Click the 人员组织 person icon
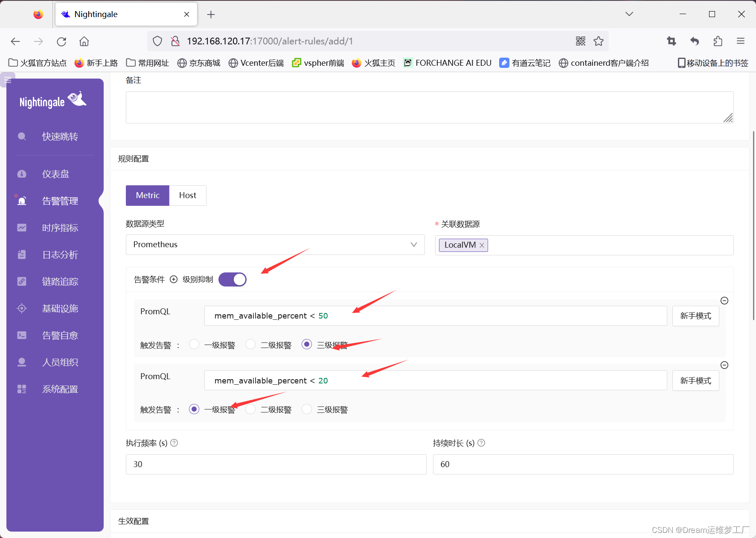This screenshot has width=756, height=538. pos(22,362)
